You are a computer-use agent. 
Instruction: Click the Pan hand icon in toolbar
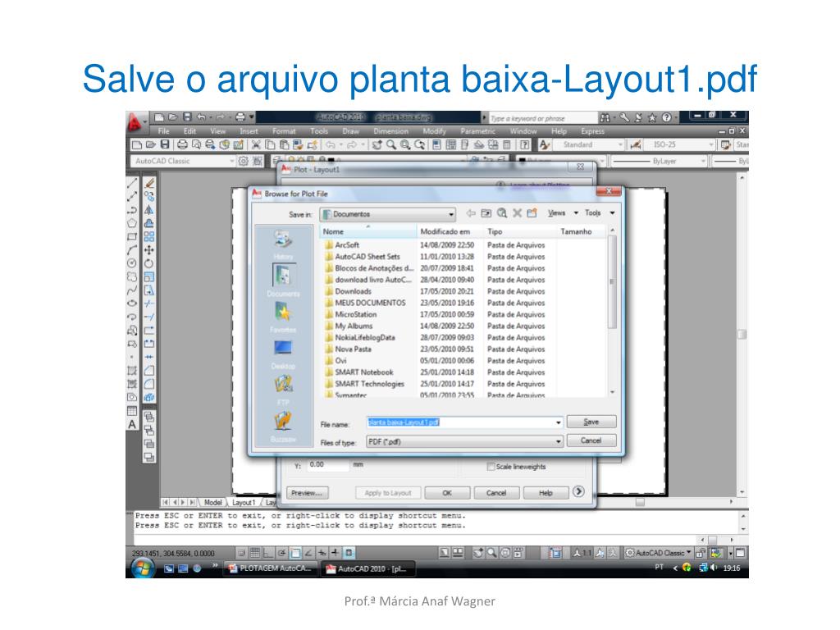[x=377, y=144]
